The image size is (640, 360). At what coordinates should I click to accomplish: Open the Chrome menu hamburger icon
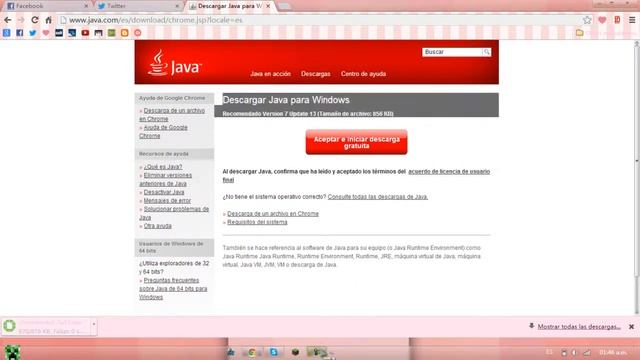tap(632, 20)
